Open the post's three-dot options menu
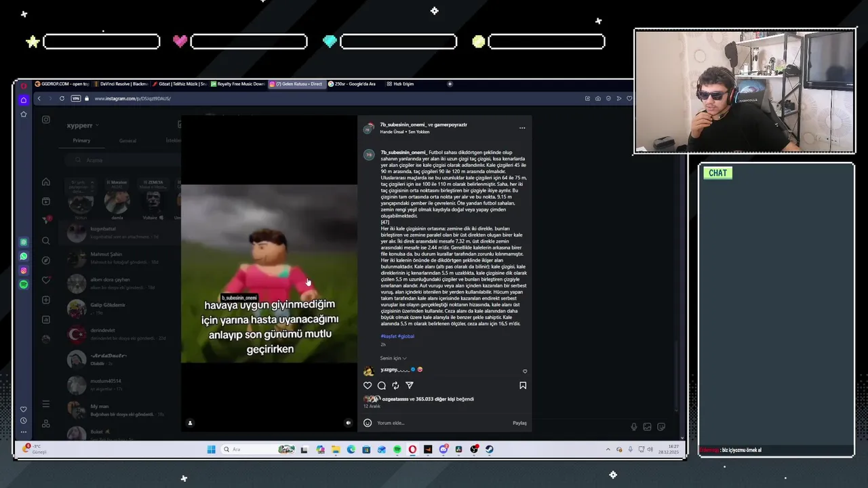868x488 pixels. 522,127
